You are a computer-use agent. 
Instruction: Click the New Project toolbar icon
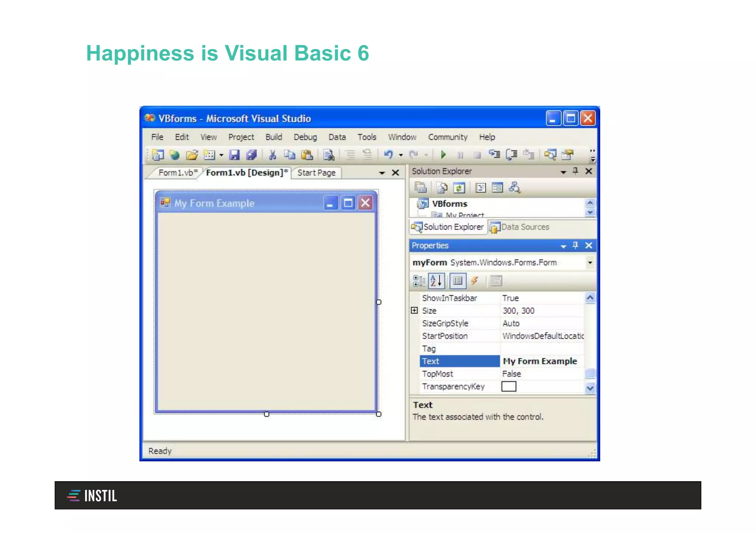tap(158, 155)
